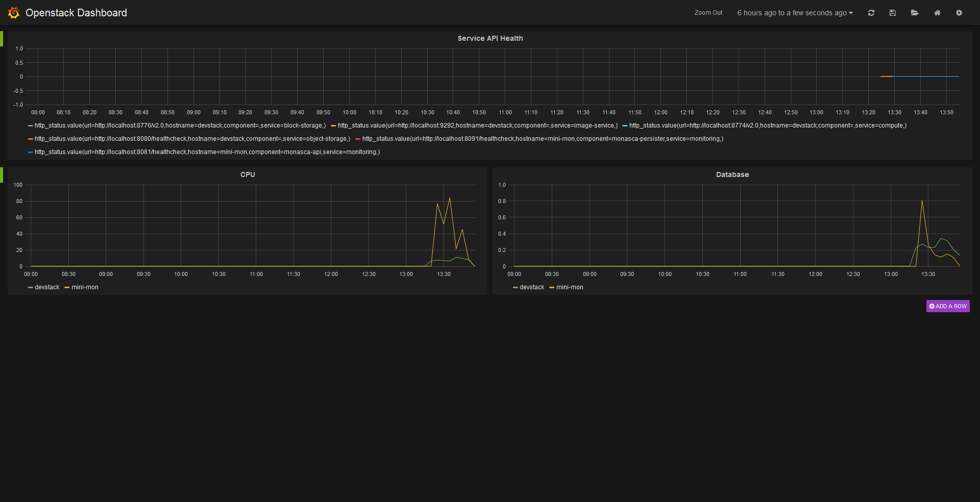
Task: Toggle object-storage http_status legend series
Action: [x=192, y=139]
